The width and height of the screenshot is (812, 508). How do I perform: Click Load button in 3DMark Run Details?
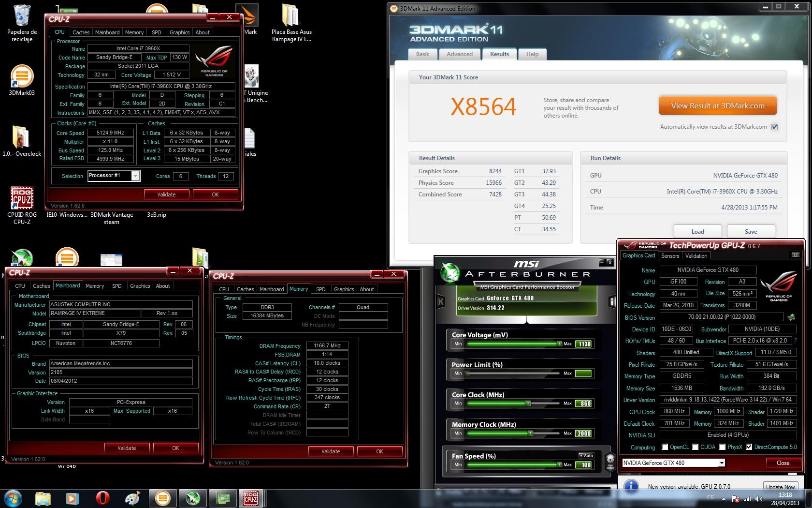697,231
